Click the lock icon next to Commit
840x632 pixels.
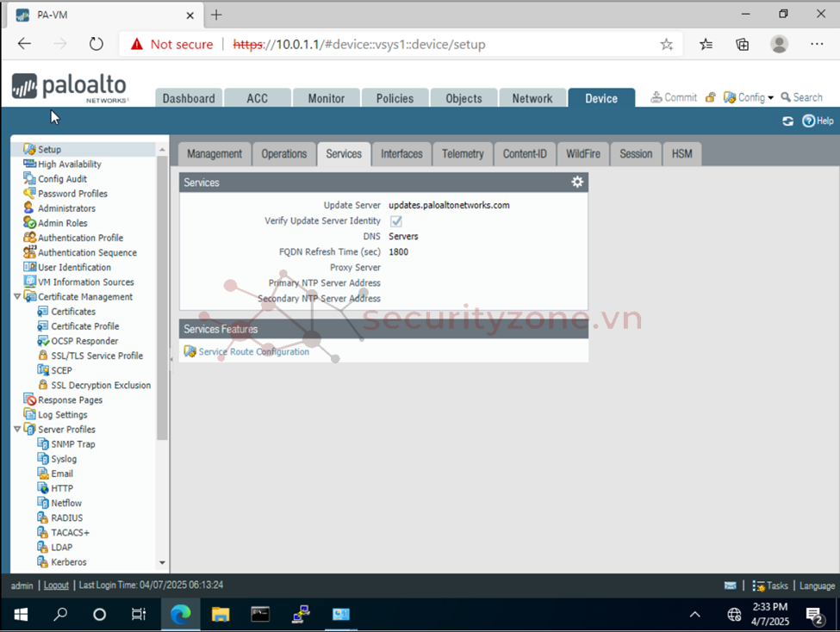(711, 97)
